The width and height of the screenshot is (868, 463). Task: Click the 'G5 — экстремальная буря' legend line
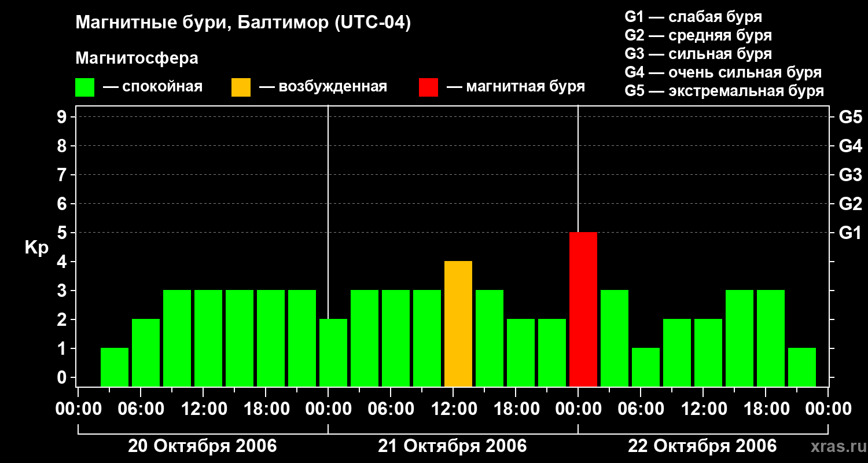point(724,91)
